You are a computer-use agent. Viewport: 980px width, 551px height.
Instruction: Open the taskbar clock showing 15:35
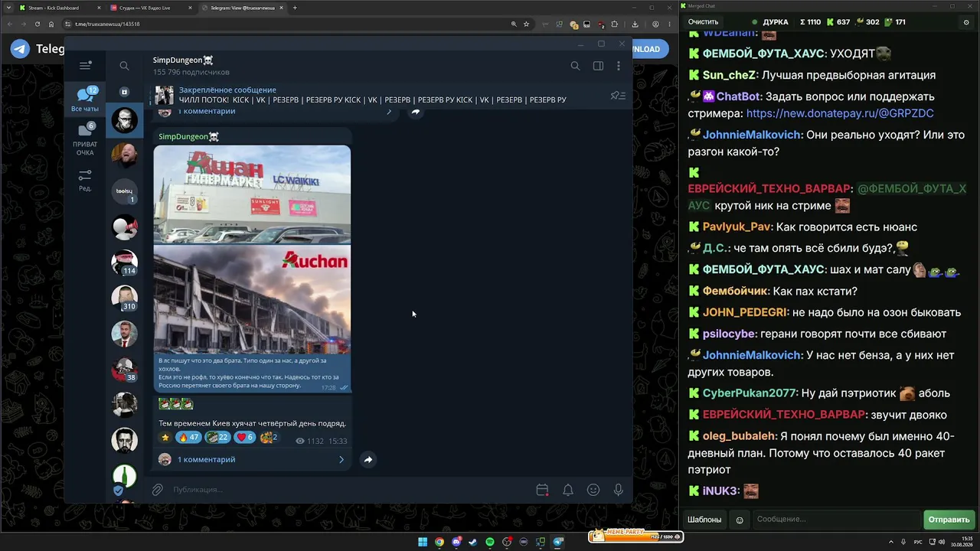click(x=963, y=543)
